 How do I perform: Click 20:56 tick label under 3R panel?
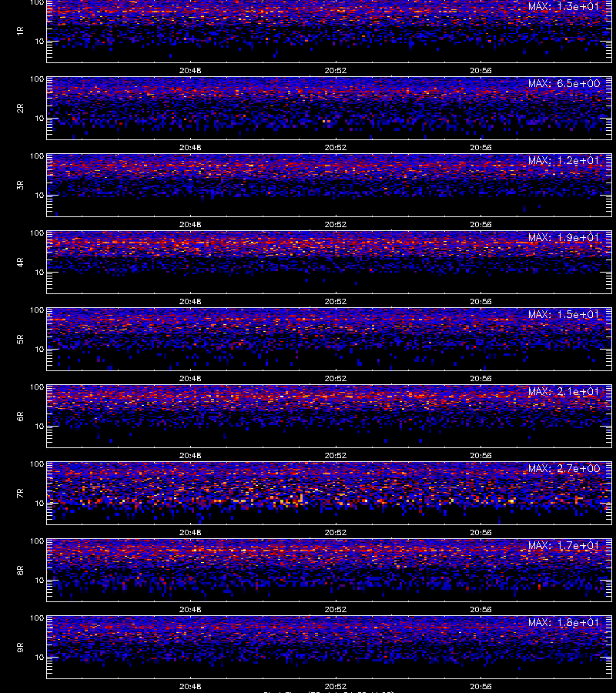coord(480,224)
